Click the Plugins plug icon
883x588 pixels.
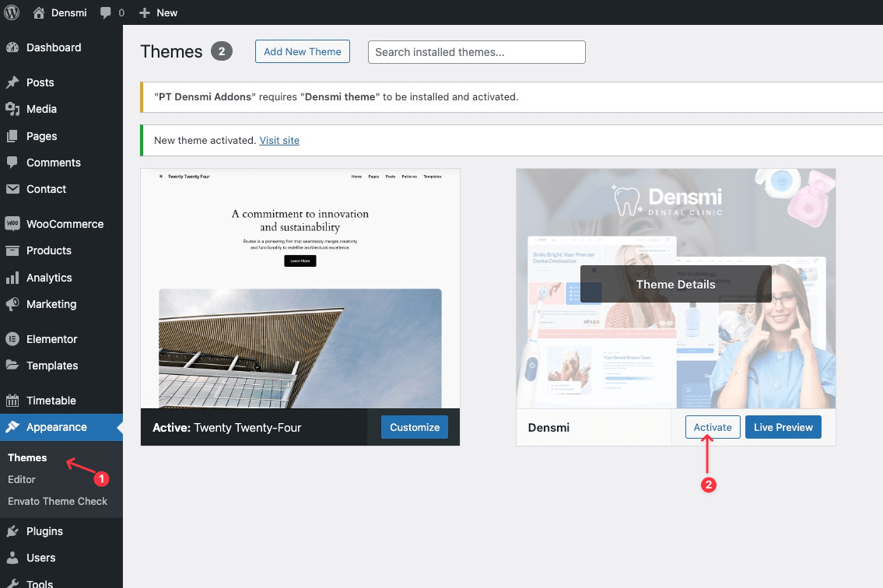(12, 531)
